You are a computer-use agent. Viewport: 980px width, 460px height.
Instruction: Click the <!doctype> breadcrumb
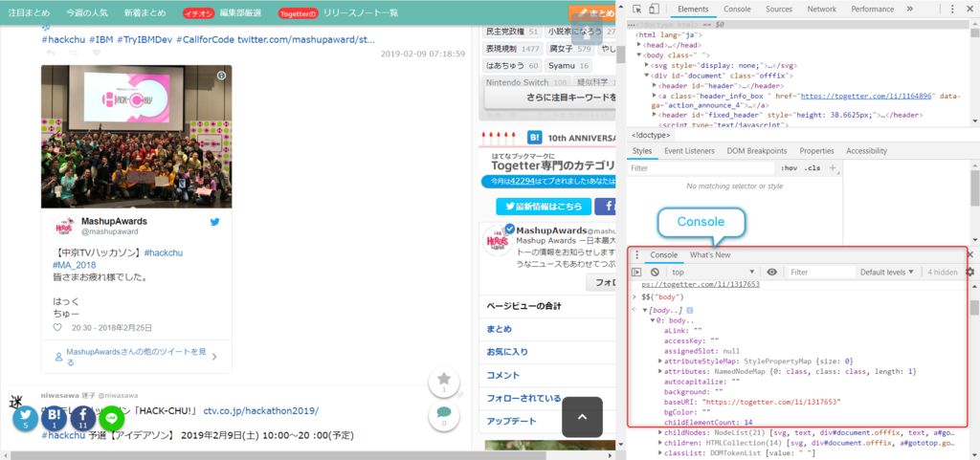click(x=651, y=135)
